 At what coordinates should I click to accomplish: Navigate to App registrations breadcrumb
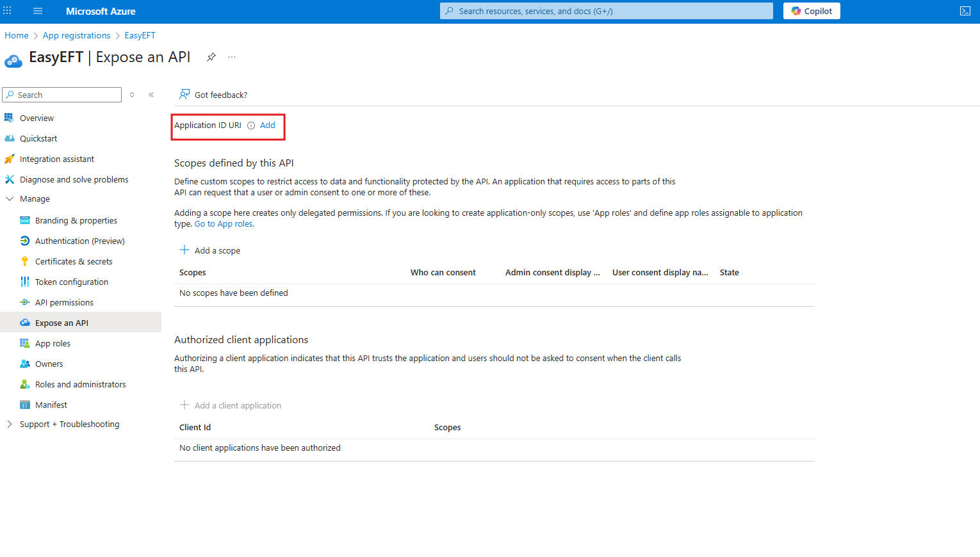click(x=76, y=36)
